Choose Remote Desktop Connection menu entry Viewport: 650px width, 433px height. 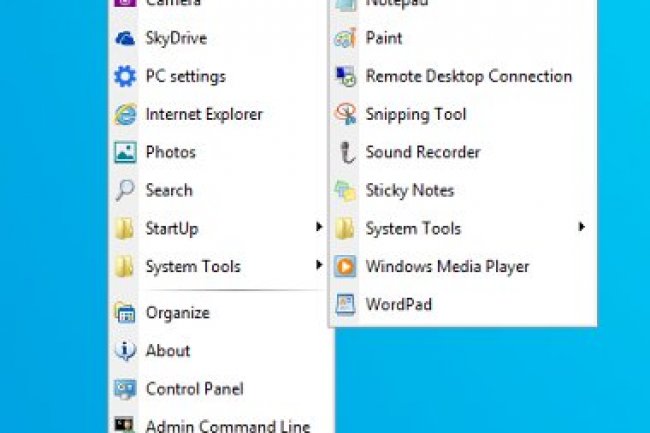(468, 76)
